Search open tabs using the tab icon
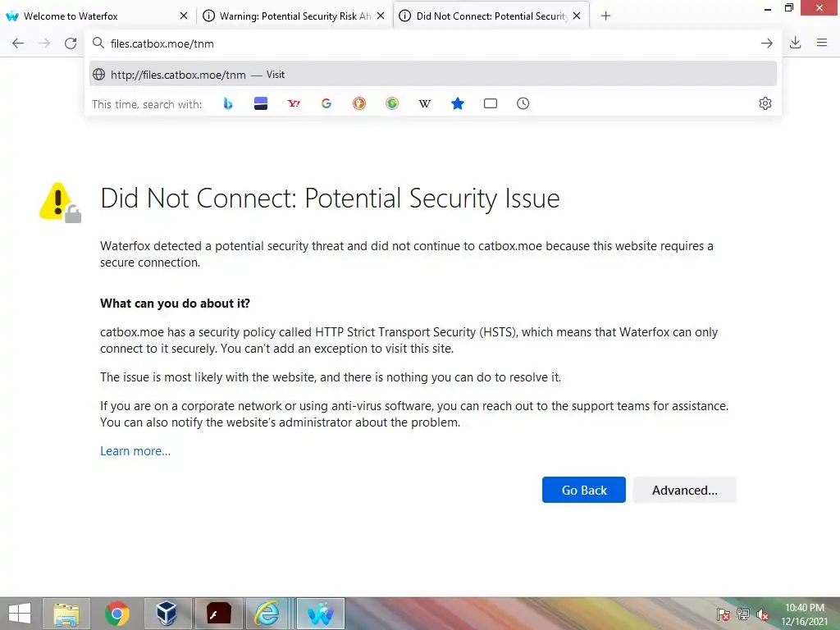Viewport: 840px width, 630px height. click(491, 103)
